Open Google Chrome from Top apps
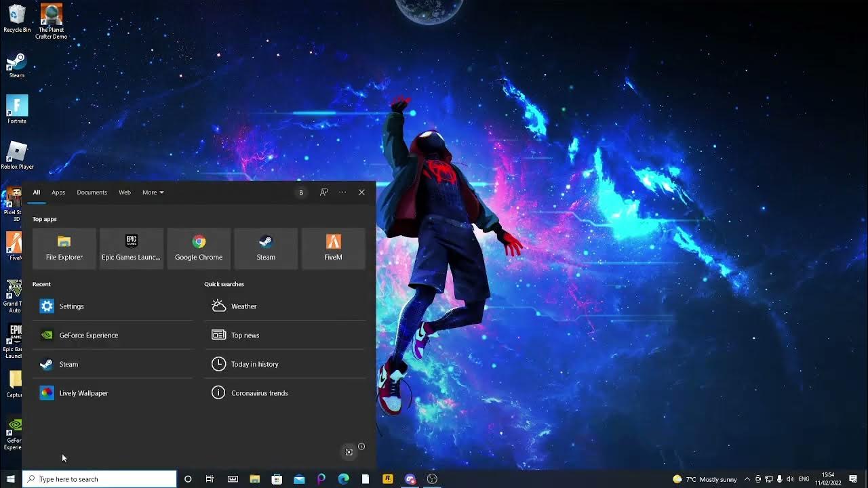868x488 pixels. (x=199, y=248)
